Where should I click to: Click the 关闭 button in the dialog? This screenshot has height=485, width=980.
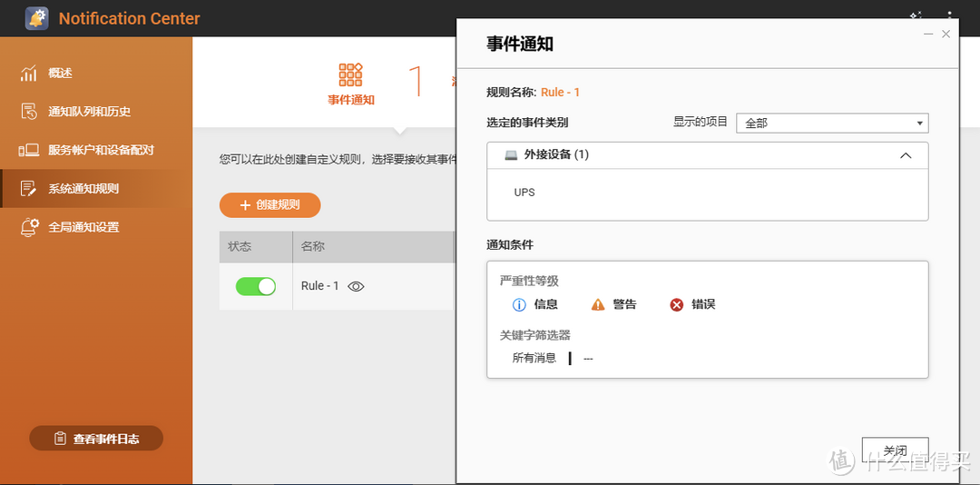click(895, 450)
